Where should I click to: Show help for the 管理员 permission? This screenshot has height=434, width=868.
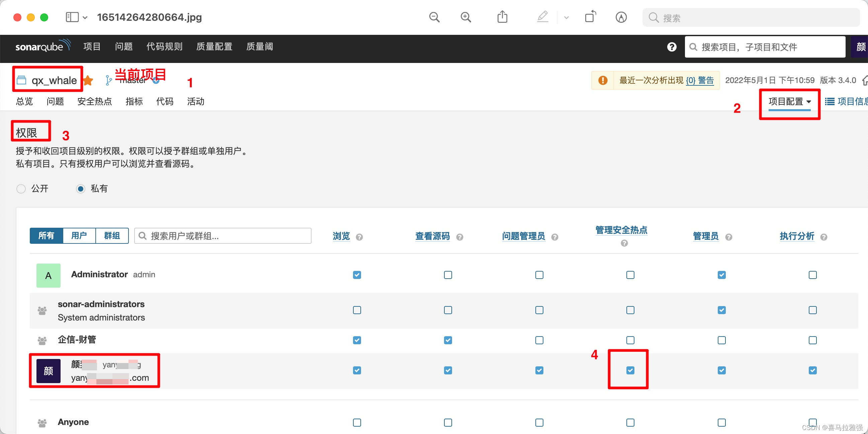tap(728, 237)
